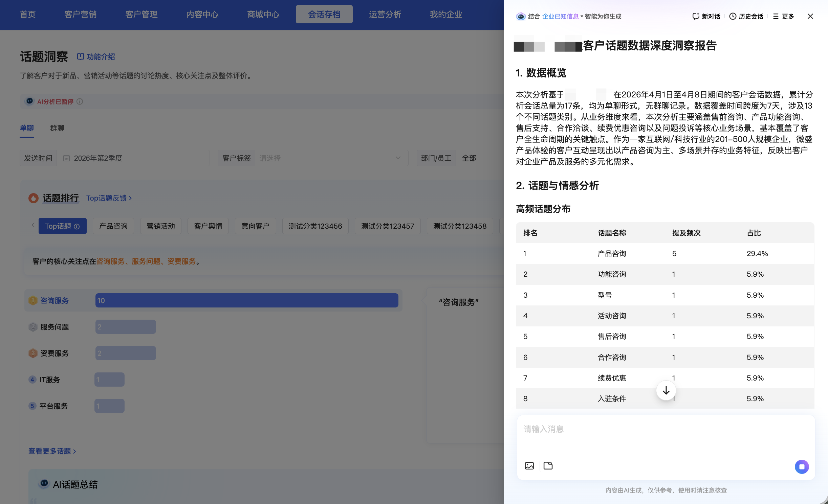Open 历史会话 history list
This screenshot has width=828, height=504.
(746, 16)
